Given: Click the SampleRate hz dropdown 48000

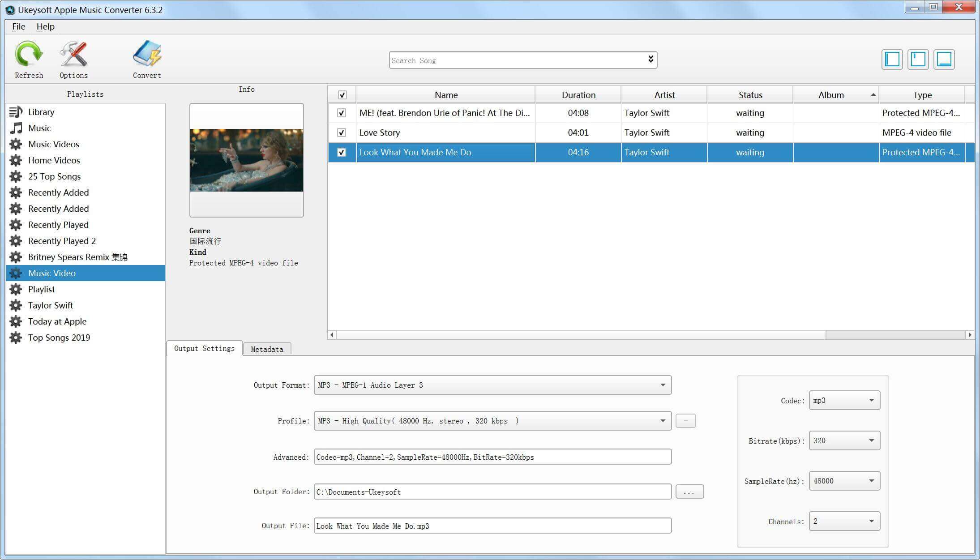Looking at the screenshot, I should [x=843, y=481].
